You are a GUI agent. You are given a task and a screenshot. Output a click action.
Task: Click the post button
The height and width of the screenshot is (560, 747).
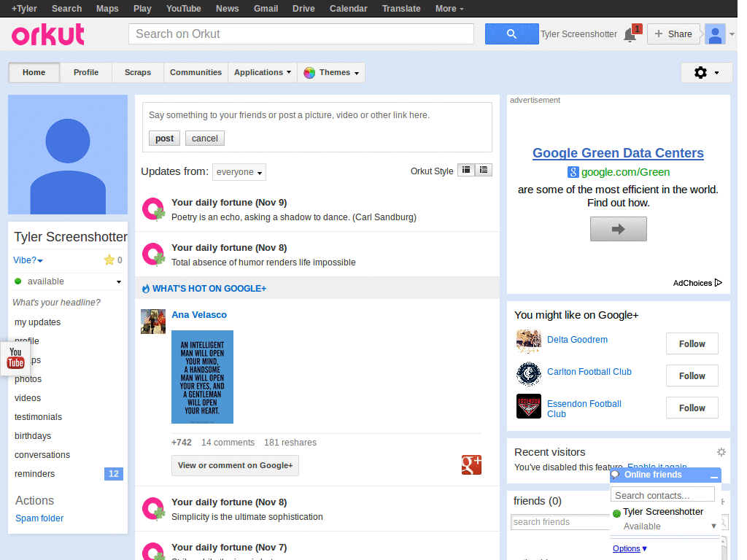164,138
